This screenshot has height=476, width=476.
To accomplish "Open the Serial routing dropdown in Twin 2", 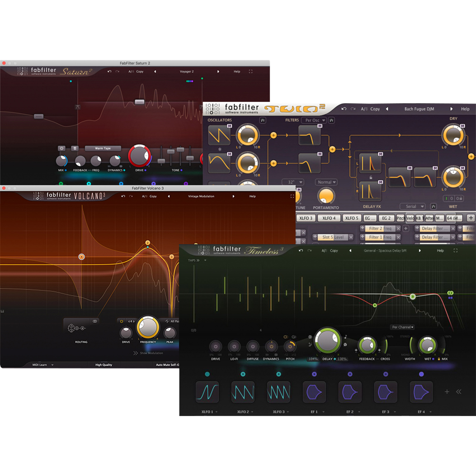I will click(x=413, y=206).
